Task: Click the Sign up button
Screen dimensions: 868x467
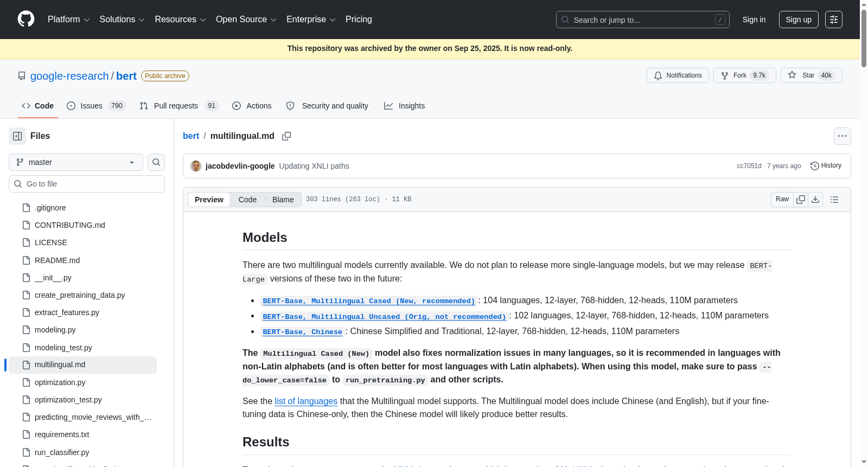Action: tap(799, 20)
